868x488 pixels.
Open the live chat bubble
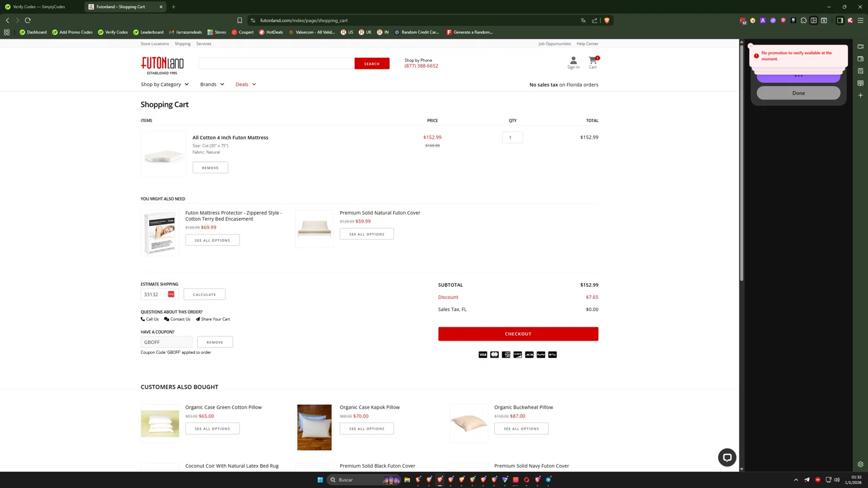pyautogui.click(x=727, y=457)
